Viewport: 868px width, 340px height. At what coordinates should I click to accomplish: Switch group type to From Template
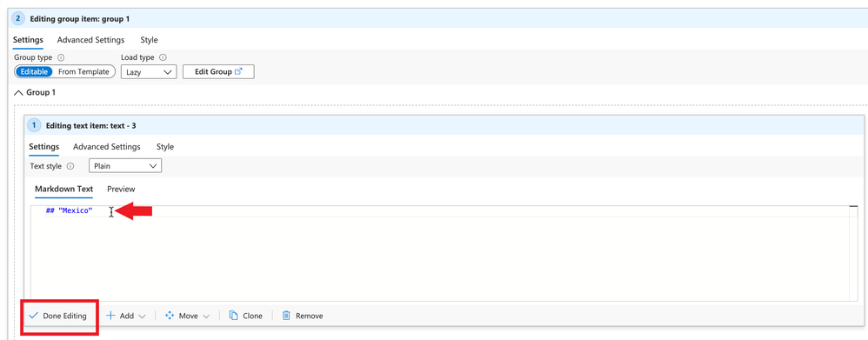(x=84, y=71)
